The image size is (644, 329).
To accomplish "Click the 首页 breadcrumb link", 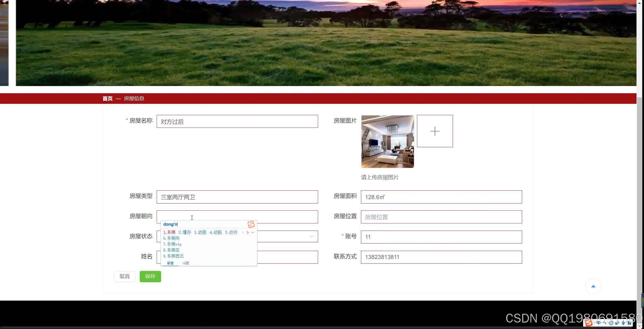I will coord(107,98).
